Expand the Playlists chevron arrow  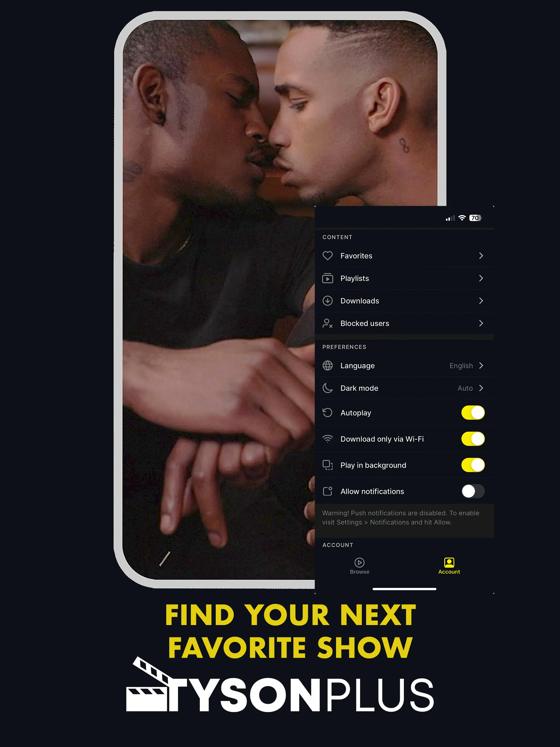[482, 278]
